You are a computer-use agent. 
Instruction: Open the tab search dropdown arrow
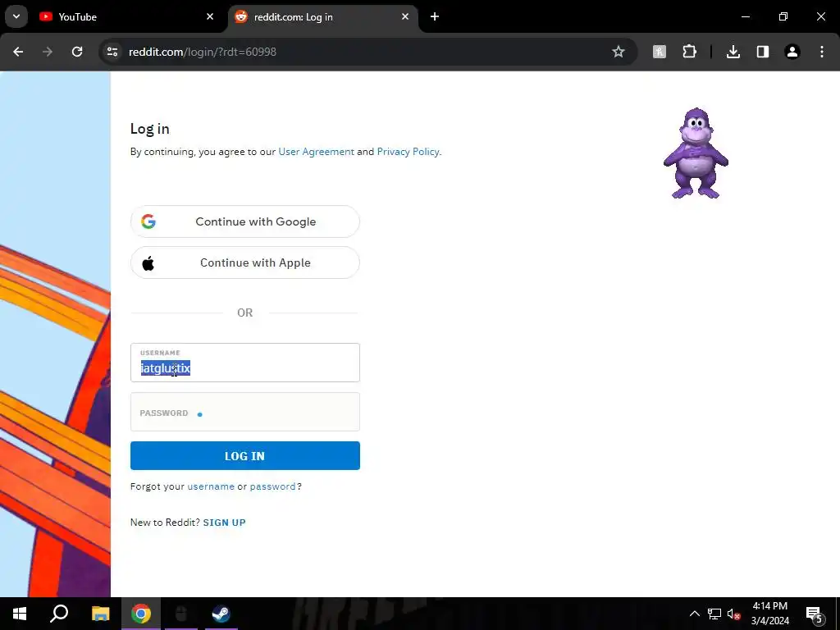point(16,16)
